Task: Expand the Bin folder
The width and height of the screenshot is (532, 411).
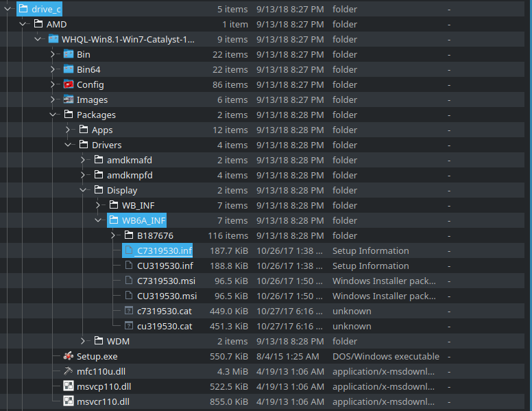Action: coord(53,54)
